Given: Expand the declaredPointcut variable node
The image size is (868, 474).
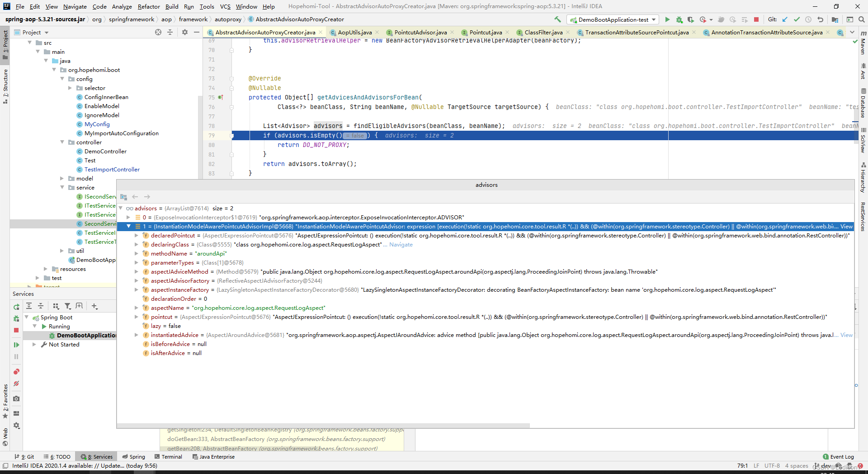Looking at the screenshot, I should pyautogui.click(x=137, y=235).
